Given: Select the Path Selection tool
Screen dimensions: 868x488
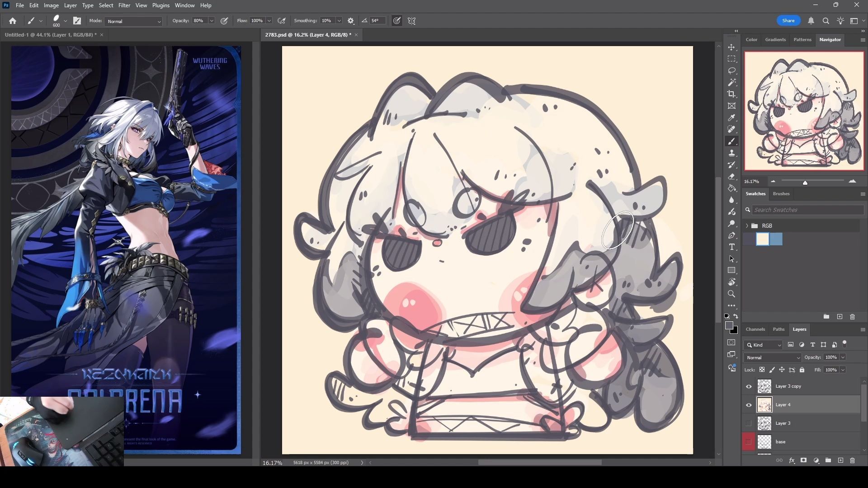Looking at the screenshot, I should pos(731,259).
